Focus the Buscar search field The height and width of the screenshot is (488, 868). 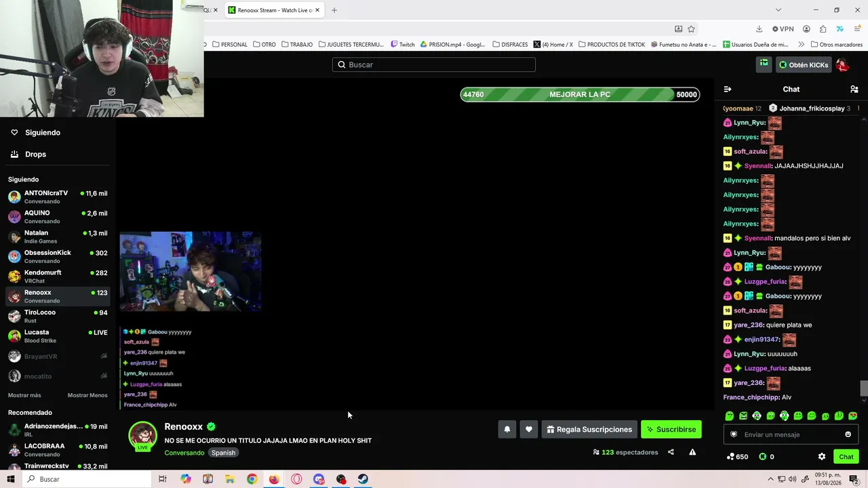click(434, 64)
